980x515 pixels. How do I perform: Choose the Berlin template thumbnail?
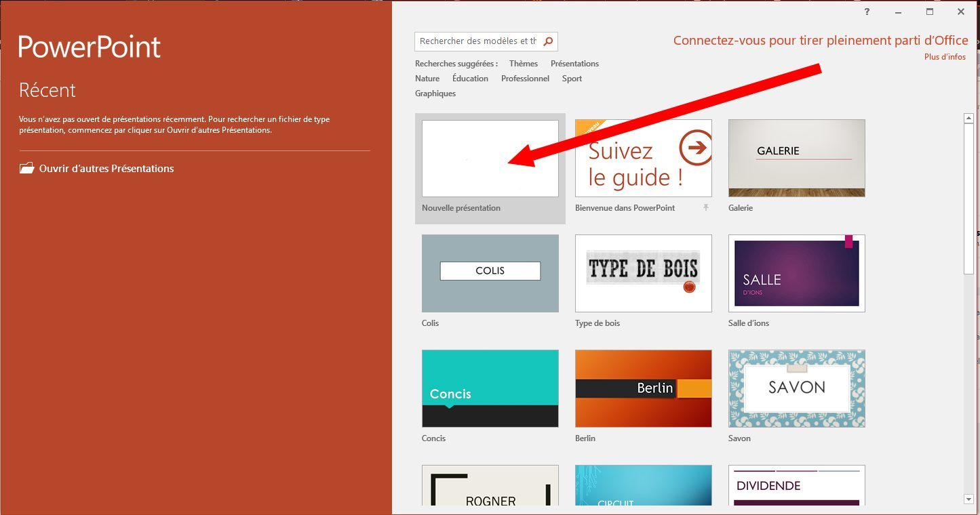644,389
